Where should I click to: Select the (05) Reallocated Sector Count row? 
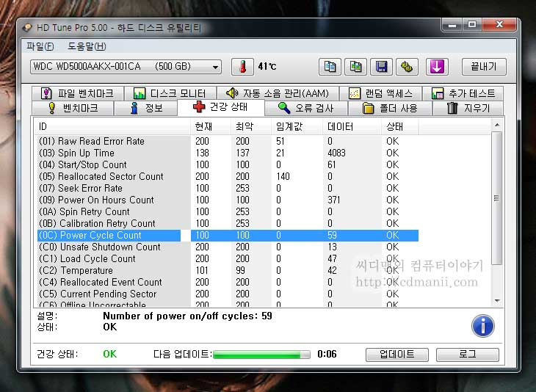228,176
